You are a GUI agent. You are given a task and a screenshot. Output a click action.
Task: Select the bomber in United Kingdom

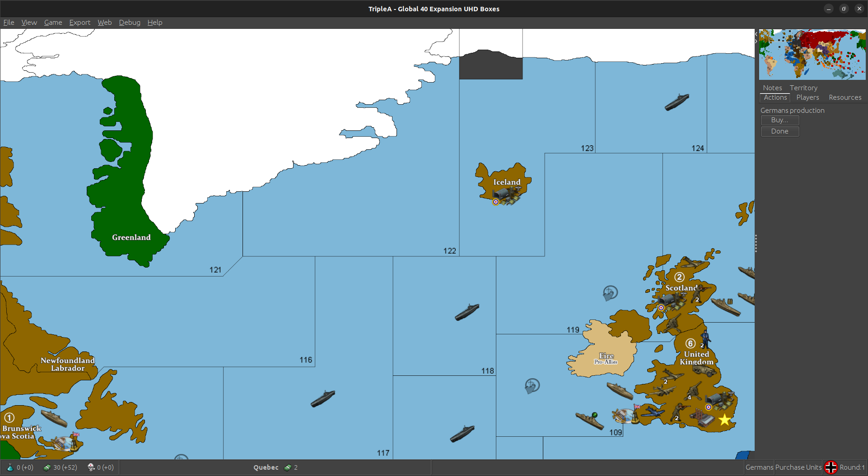tap(662, 391)
